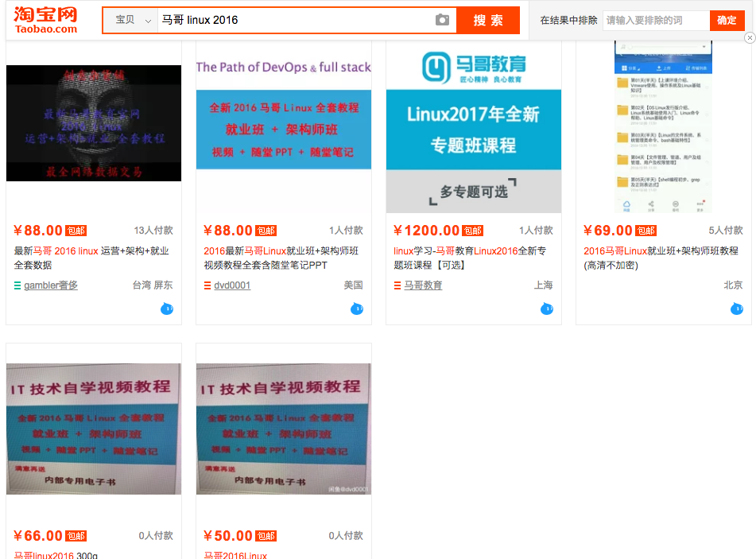Click 包邮 badge next to ¥66.00
The image size is (756, 559).
click(76, 536)
